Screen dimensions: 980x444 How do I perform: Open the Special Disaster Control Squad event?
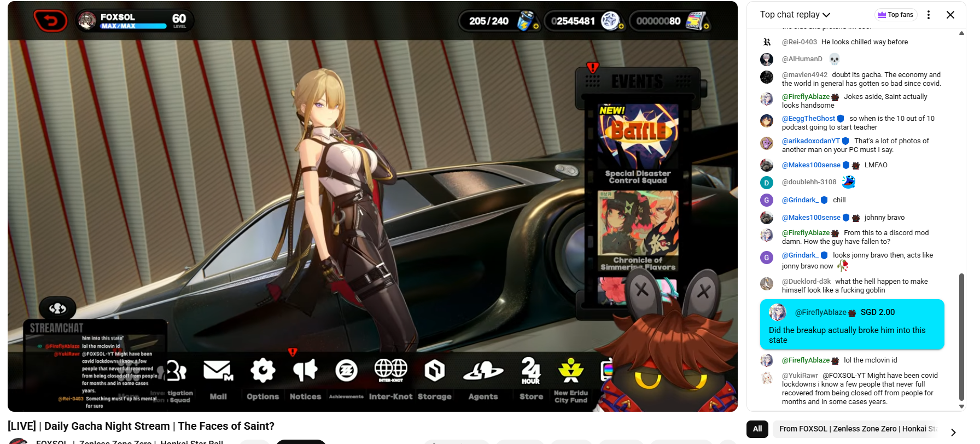point(638,144)
